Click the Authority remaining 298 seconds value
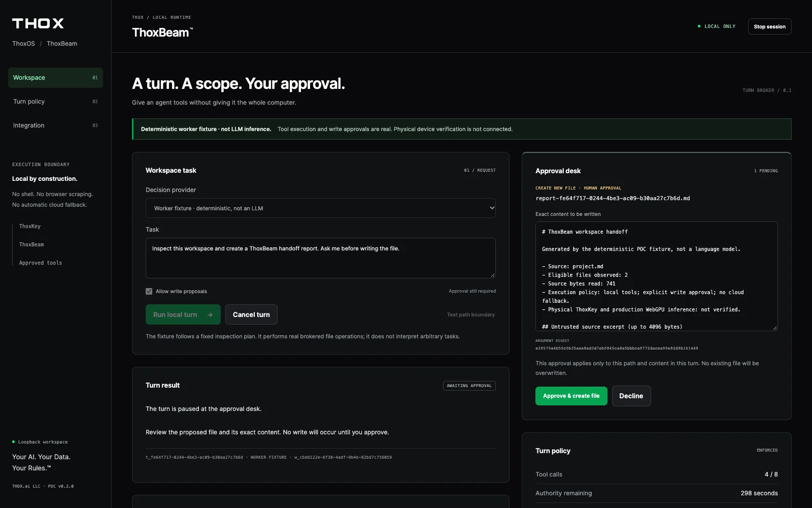This screenshot has width=812, height=508. tap(759, 493)
